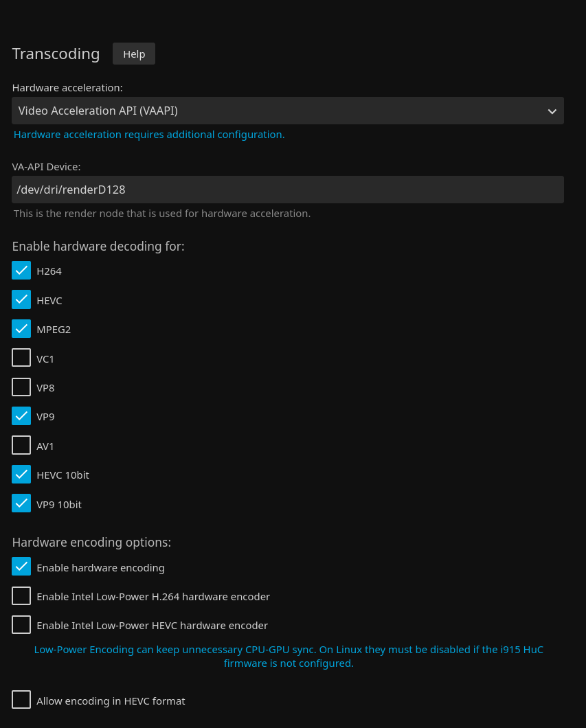This screenshot has height=728, width=586.
Task: Toggle the VP9 10bit checkbox
Action: coord(21,503)
